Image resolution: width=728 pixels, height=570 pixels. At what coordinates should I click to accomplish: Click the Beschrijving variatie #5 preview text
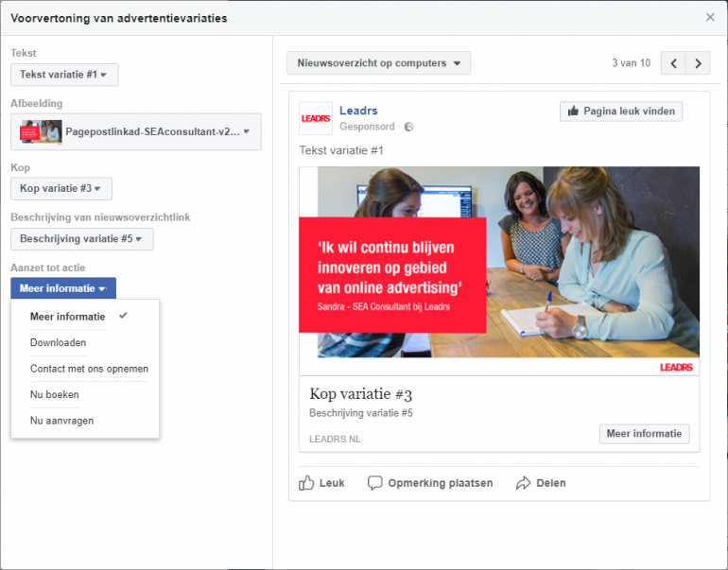coord(361,413)
